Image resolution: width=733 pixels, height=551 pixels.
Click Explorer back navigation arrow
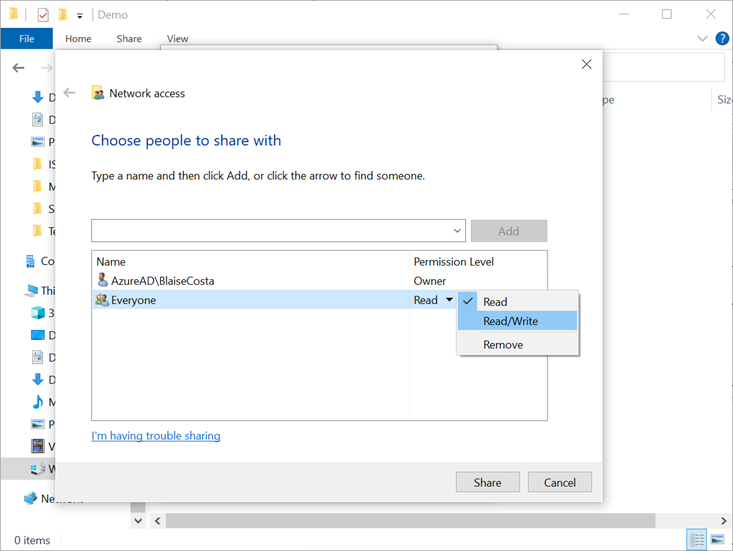click(x=18, y=68)
